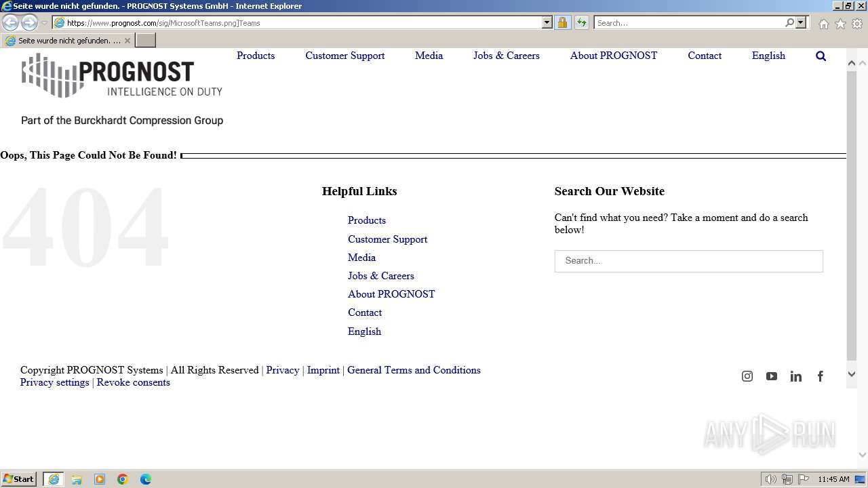Screen dimensions: 868x488
Task: Expand the address bar autocomplete dropdown
Action: click(547, 23)
